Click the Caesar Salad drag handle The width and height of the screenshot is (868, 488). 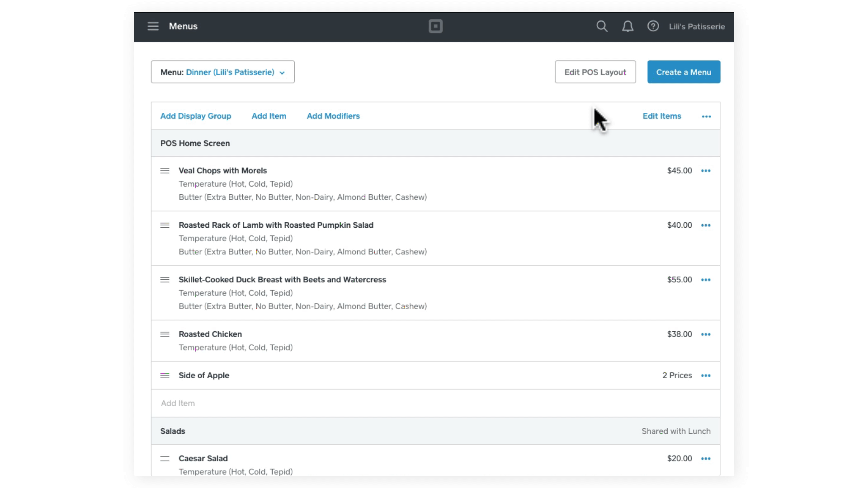[x=165, y=459]
